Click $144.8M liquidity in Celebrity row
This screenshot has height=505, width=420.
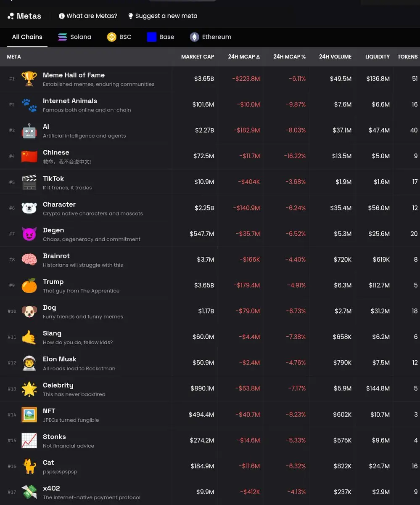coord(378,389)
